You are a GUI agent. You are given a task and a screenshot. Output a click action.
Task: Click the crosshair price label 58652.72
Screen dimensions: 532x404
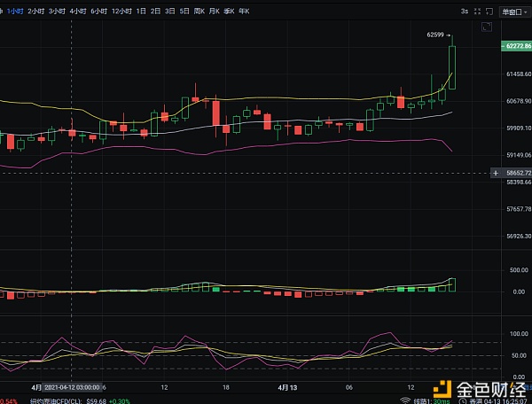pos(519,173)
